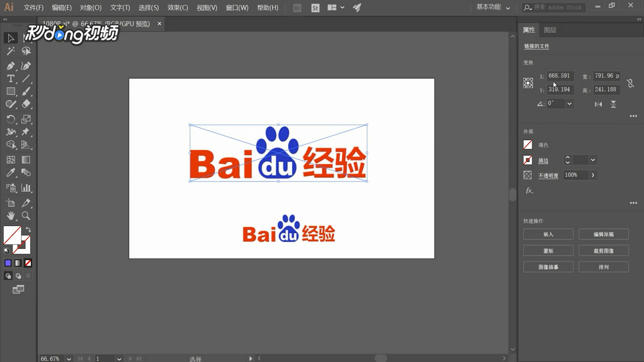Swap fill and stroke arrow icon
Viewport: 644px width, 362px height.
pos(28,229)
